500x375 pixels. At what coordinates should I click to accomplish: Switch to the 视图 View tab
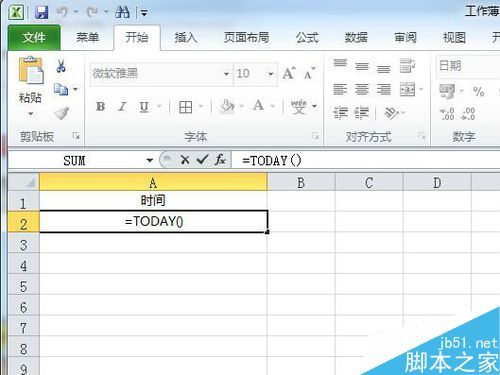pos(454,37)
